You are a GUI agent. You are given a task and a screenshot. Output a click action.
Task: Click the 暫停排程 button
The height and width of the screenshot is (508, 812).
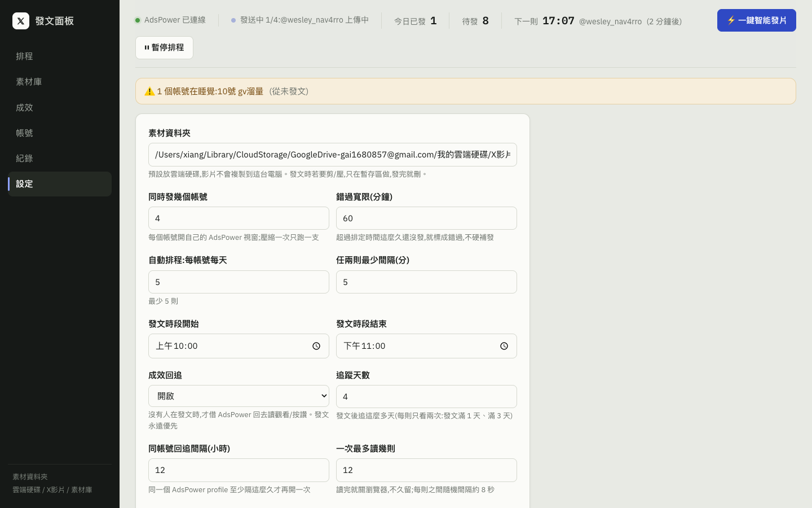point(164,48)
